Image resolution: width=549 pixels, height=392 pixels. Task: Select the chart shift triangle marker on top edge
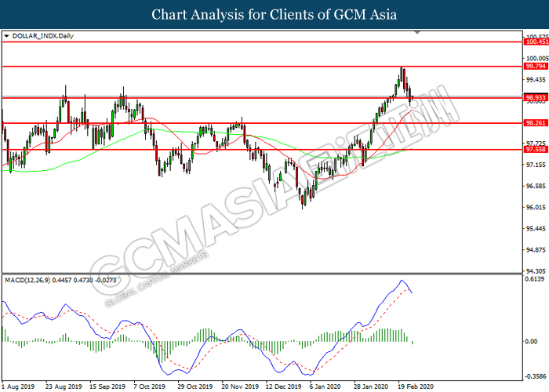[417, 32]
